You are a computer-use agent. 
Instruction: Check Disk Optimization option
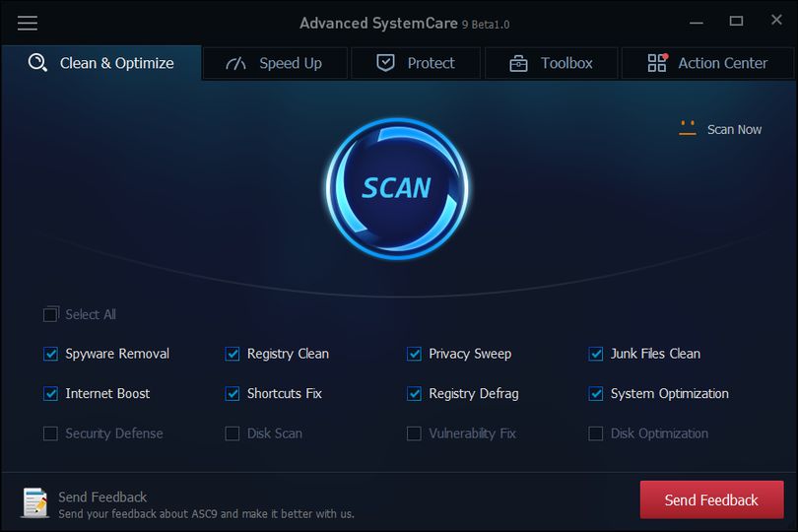(x=596, y=433)
